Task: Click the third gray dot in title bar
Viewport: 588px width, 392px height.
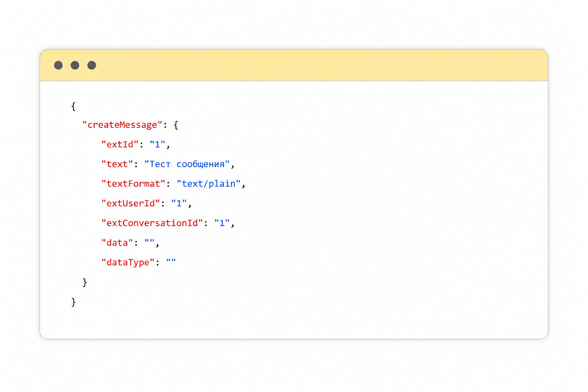Action: [91, 65]
